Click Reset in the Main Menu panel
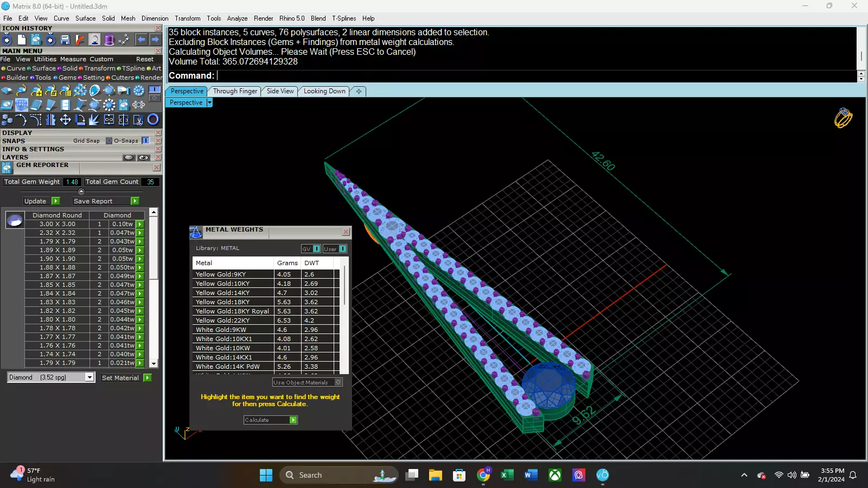868x488 pixels. (145, 59)
